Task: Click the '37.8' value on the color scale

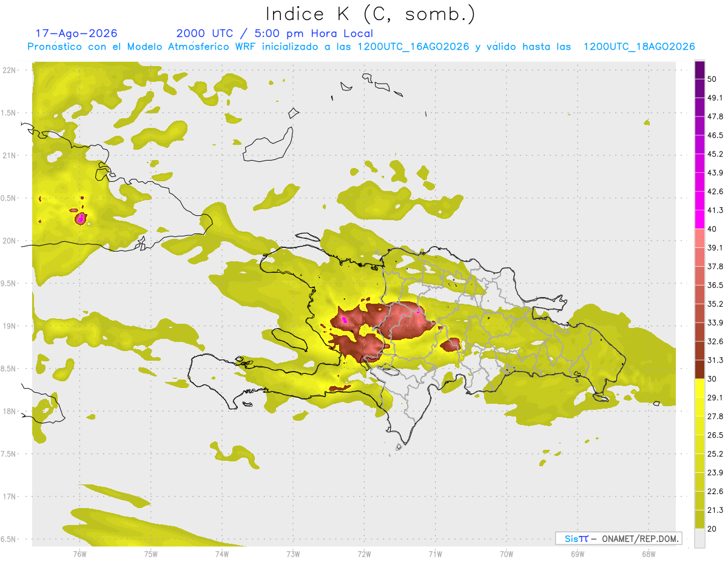Action: 715,266
